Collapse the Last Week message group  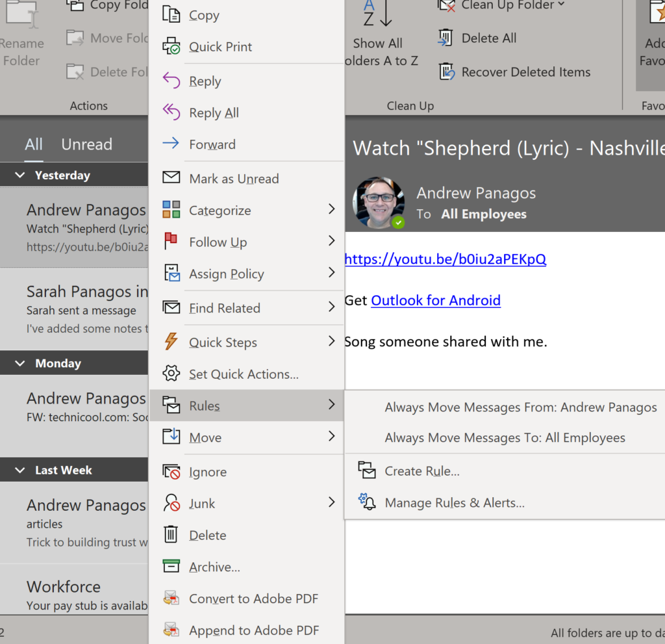20,470
